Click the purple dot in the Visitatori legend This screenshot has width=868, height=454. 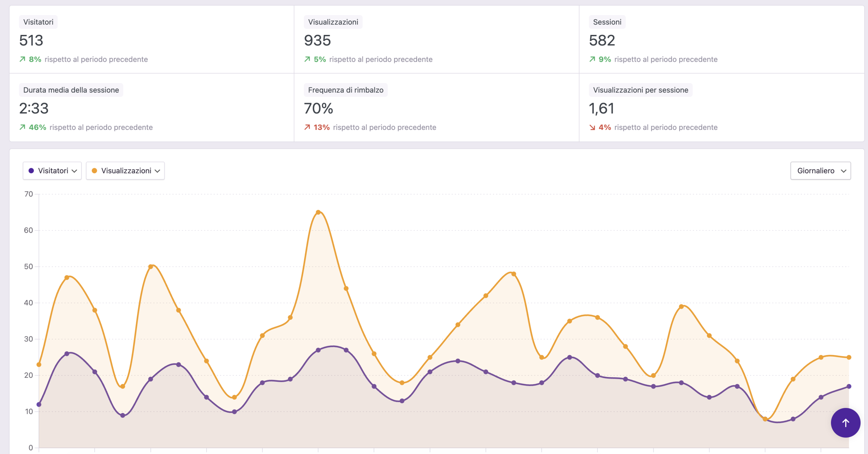(32, 171)
